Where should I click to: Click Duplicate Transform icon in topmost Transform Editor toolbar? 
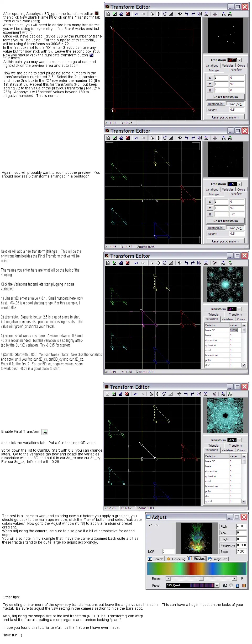(x=121, y=14)
